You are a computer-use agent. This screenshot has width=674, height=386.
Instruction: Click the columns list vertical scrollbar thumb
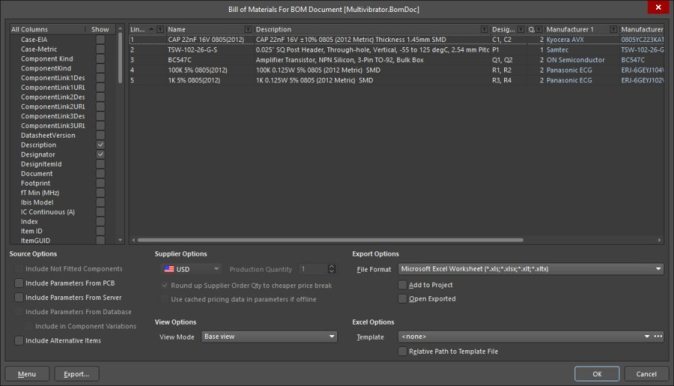point(120,58)
